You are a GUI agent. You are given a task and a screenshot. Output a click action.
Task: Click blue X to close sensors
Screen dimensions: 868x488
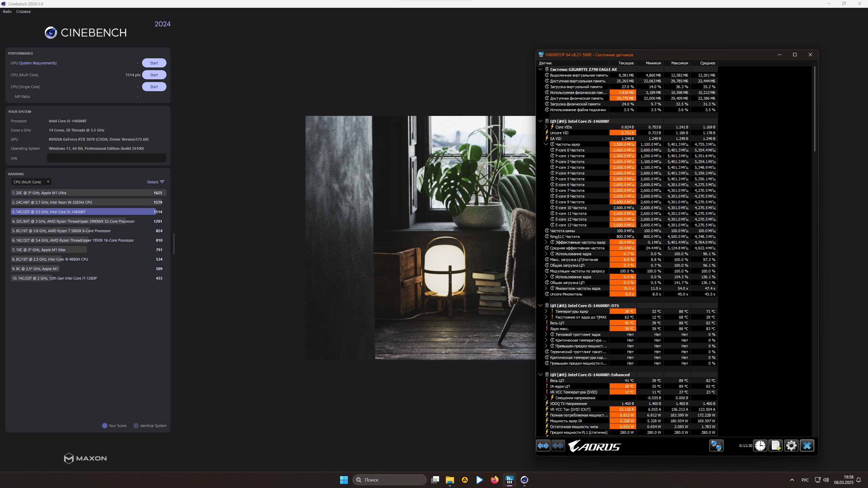coord(807,446)
